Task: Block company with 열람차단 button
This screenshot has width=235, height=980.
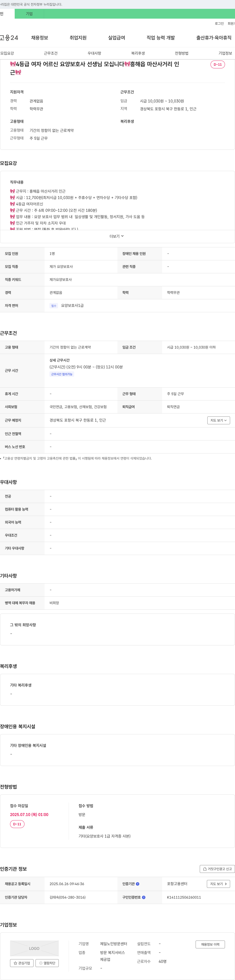Action: click(47, 963)
